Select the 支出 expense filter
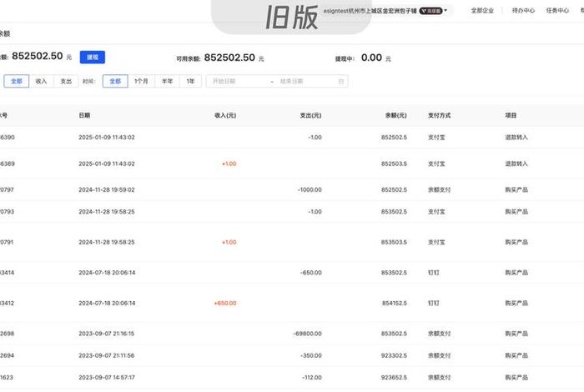Image resolution: width=584 pixels, height=392 pixels. tap(66, 81)
